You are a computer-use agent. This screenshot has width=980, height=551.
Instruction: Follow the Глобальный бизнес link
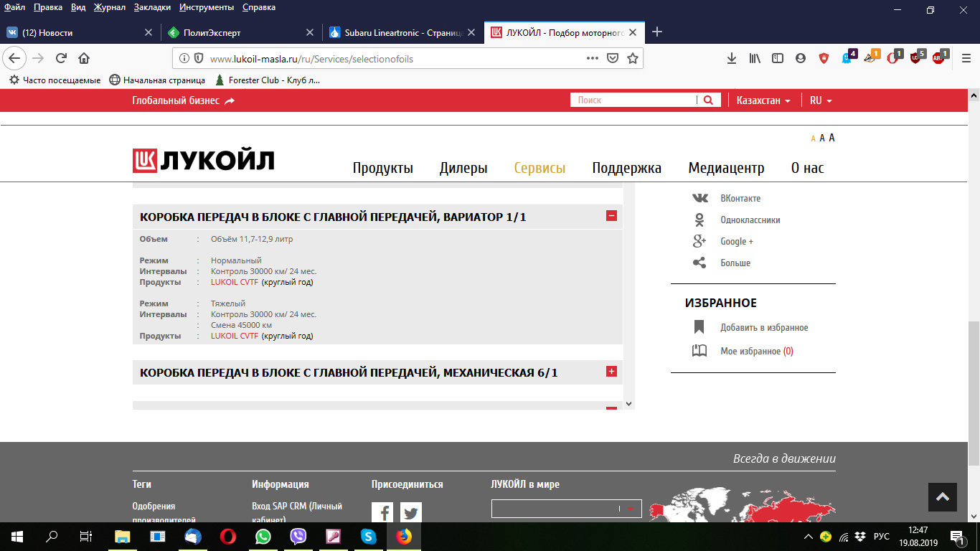coord(184,100)
